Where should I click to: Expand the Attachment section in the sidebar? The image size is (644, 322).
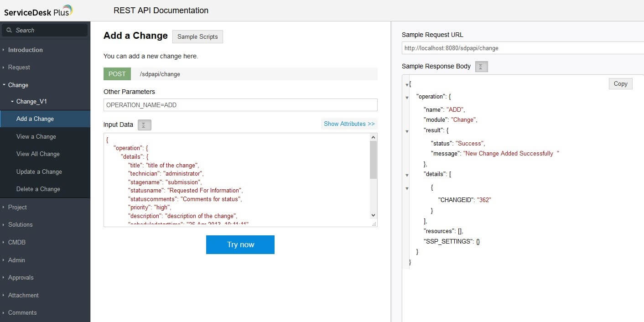(3, 295)
